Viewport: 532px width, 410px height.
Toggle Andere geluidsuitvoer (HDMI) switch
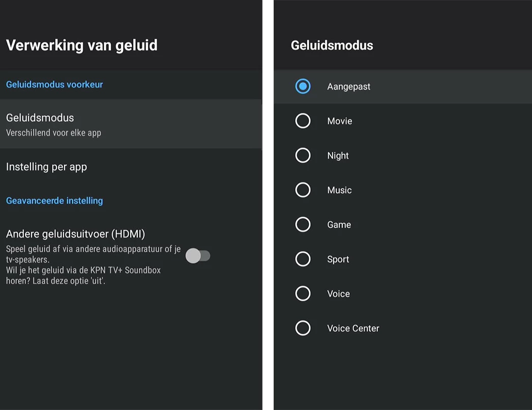click(x=198, y=256)
